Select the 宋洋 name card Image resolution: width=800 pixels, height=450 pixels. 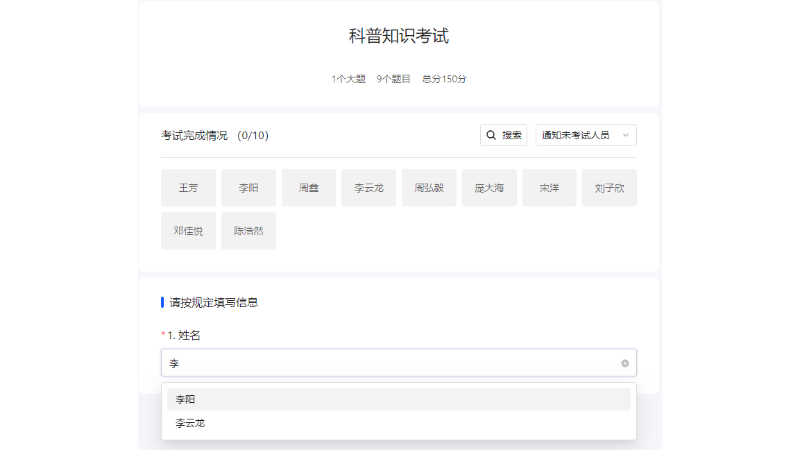pos(549,188)
